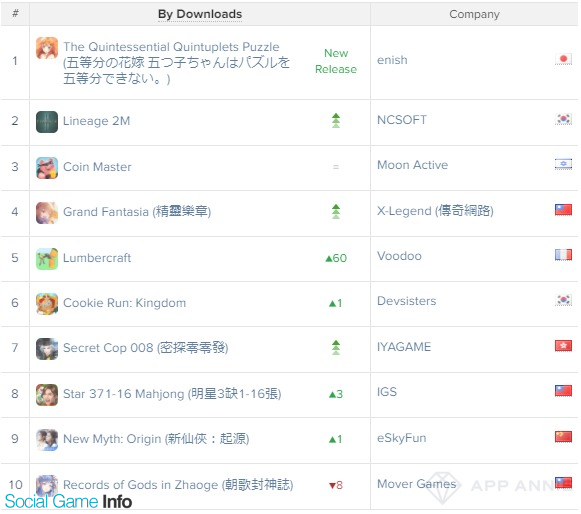Viewport: 581px width, 514px height.
Task: Click the rank-up arrow for Lineage 2M
Action: [336, 121]
